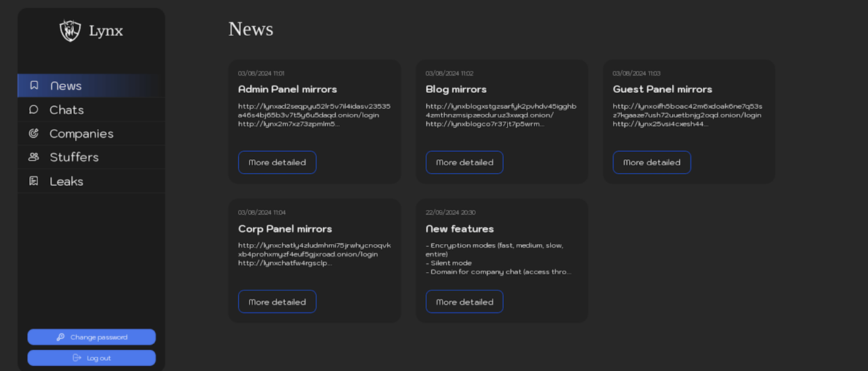
Task: Open More detailed for New features
Action: click(x=464, y=302)
